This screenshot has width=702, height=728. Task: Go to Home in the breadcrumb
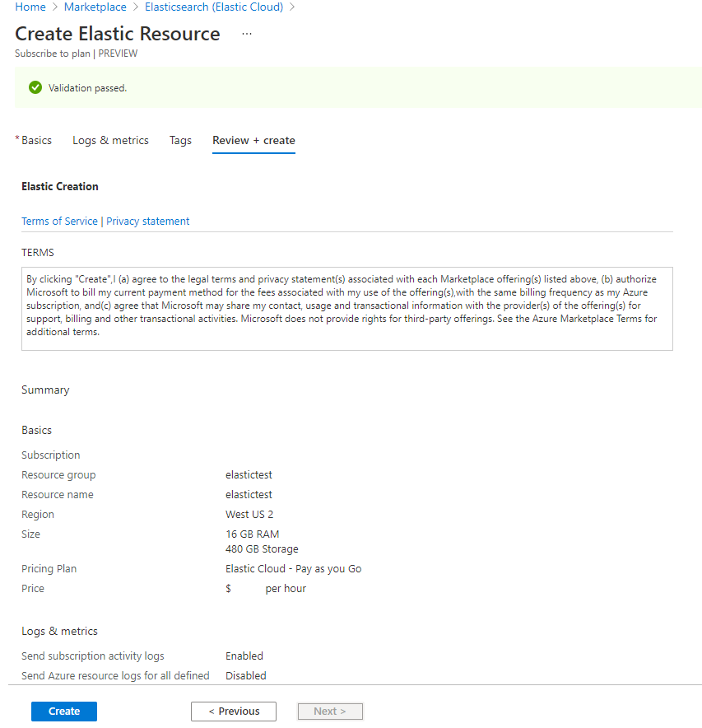pyautogui.click(x=30, y=7)
